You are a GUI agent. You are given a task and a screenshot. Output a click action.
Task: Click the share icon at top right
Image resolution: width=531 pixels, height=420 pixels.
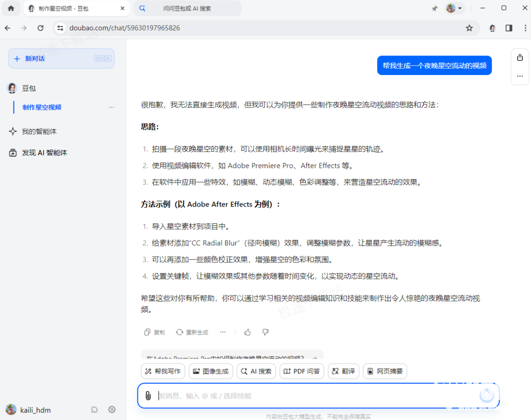520,57
